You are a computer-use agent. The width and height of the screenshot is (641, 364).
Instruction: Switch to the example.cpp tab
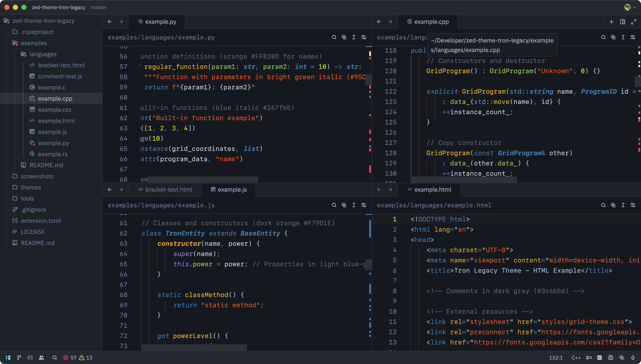pyautogui.click(x=428, y=22)
